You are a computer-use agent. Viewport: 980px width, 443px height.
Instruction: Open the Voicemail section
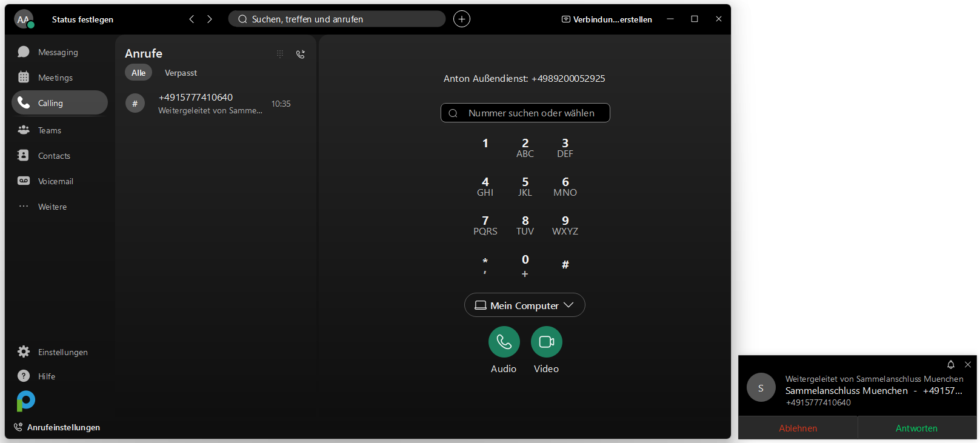coord(55,181)
